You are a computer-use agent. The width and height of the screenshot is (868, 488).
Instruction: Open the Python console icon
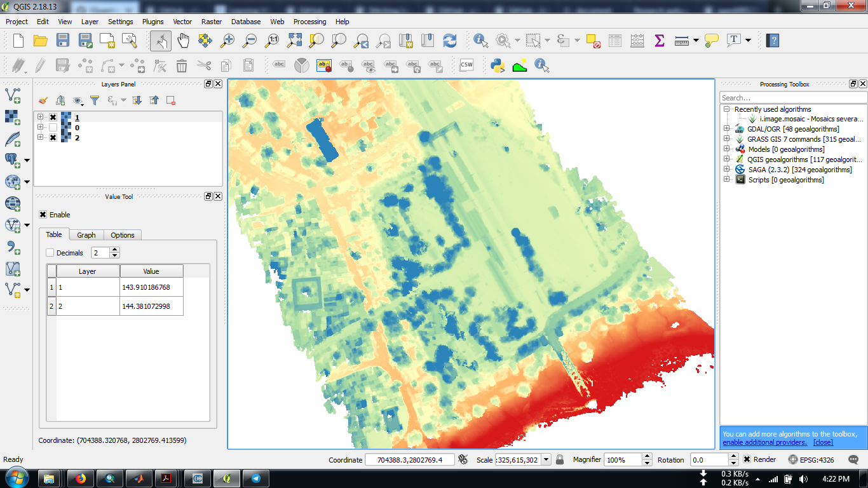[x=498, y=65]
